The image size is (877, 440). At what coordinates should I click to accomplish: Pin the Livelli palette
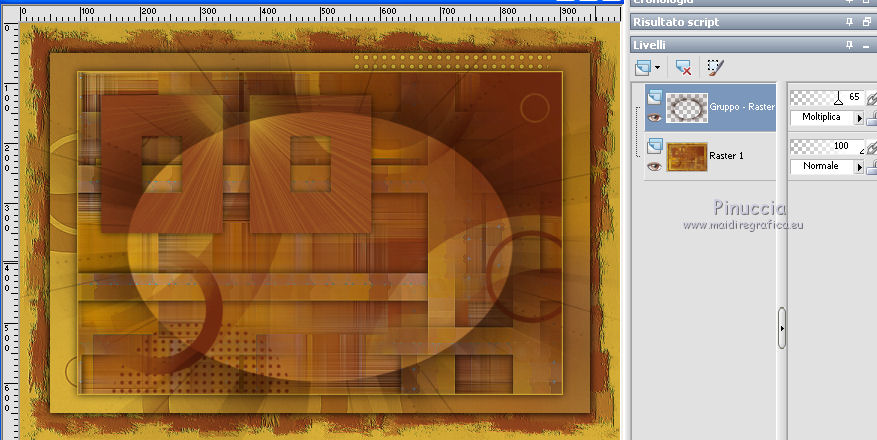click(x=850, y=45)
